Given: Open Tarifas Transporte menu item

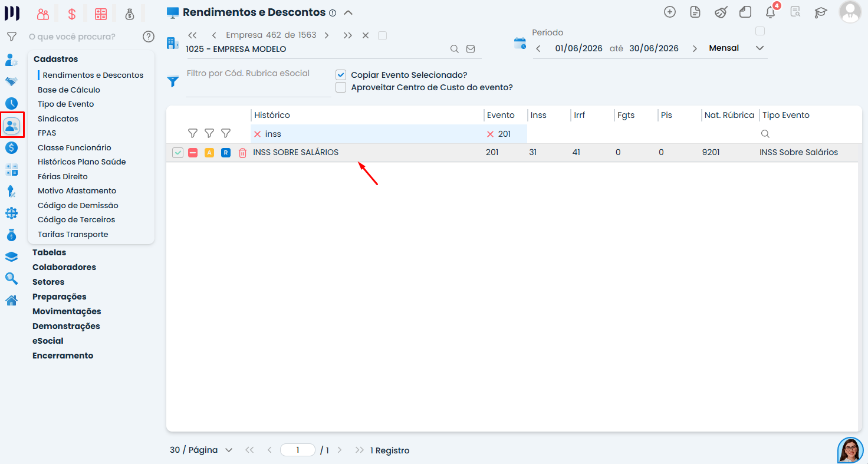Looking at the screenshot, I should [73, 234].
